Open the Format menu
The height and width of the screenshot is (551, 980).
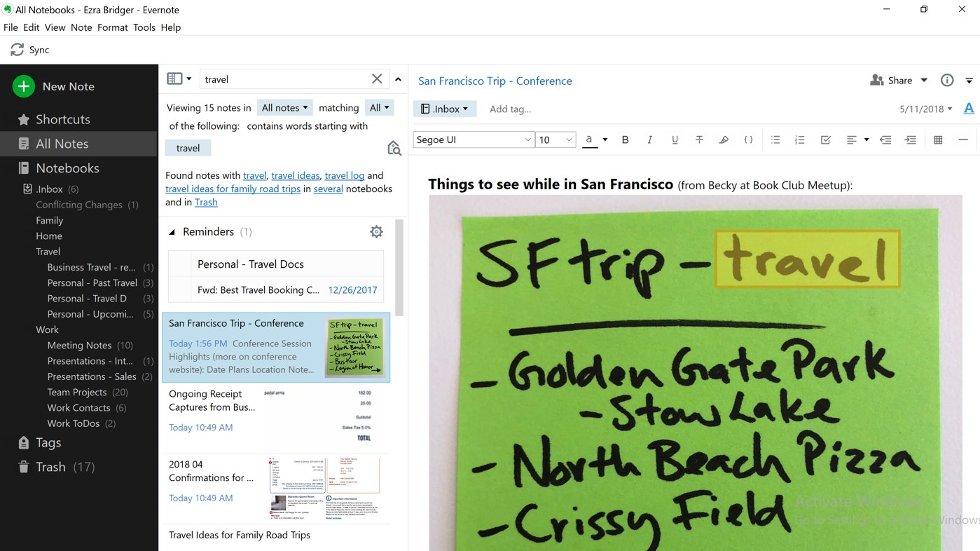pyautogui.click(x=113, y=27)
